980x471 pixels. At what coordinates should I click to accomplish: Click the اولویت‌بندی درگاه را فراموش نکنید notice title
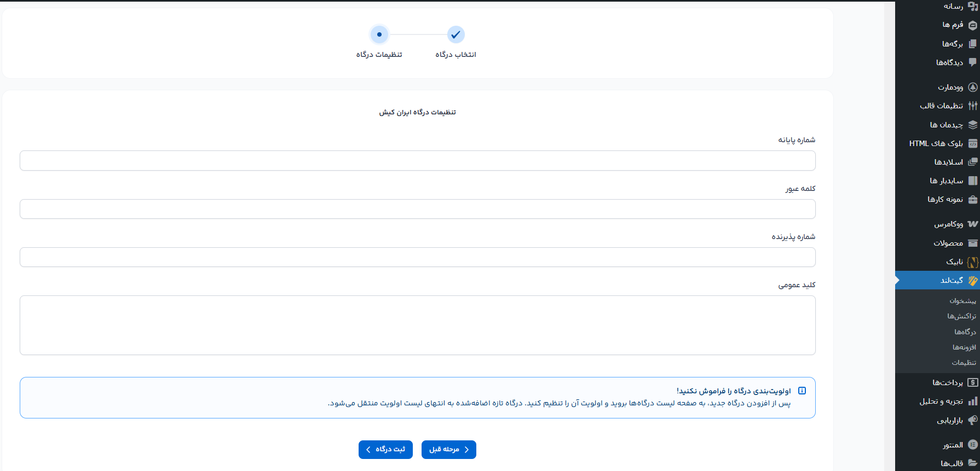tap(734, 391)
